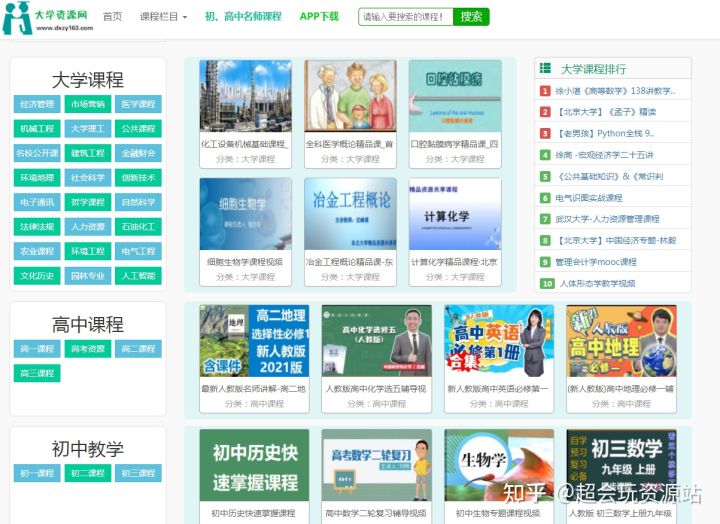Open the 生物学 course thumbnail
Screen dimensions: 720x524
499,466
